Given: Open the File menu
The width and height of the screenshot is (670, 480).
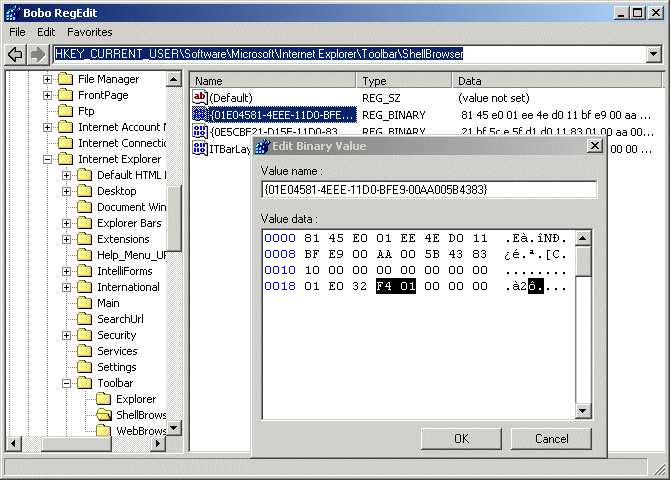Looking at the screenshot, I should [x=17, y=32].
